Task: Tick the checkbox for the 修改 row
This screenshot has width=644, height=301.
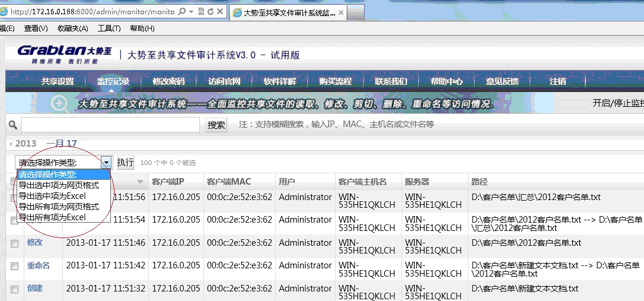Action: (14, 243)
